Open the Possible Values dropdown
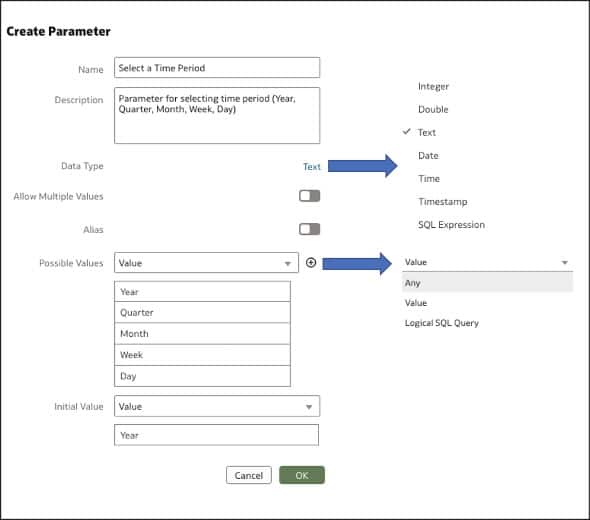This screenshot has width=590, height=520. 206,263
